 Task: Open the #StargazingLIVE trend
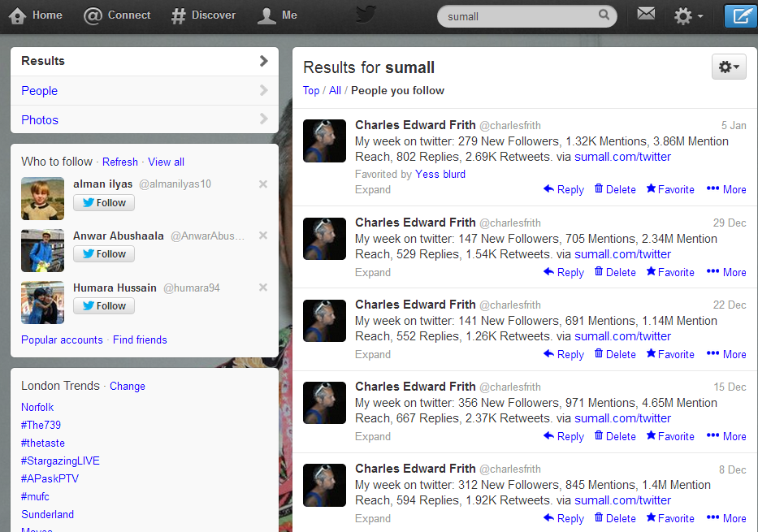pos(60,461)
